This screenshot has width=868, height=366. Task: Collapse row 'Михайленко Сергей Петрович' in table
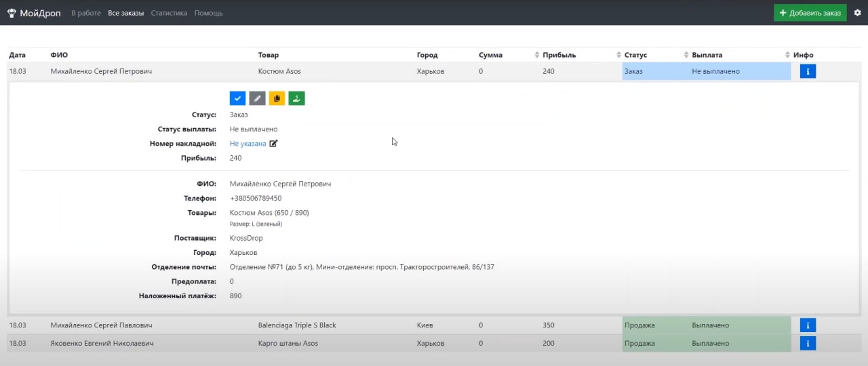coord(101,71)
